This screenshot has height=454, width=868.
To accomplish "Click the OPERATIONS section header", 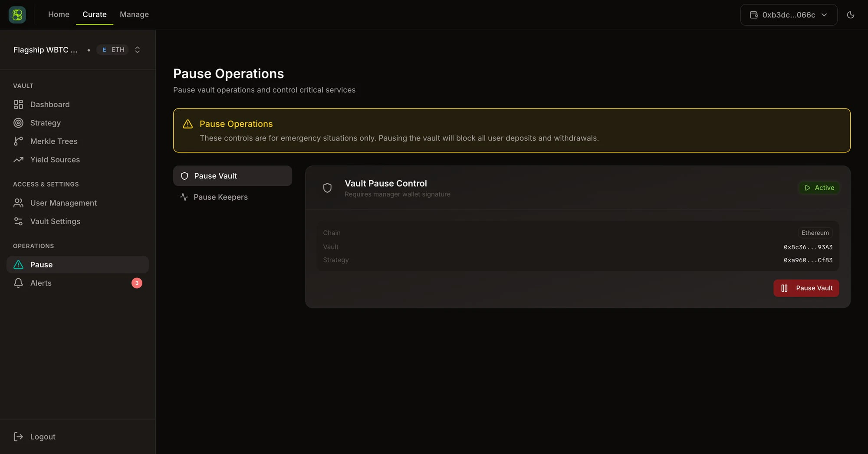I will click(x=33, y=246).
